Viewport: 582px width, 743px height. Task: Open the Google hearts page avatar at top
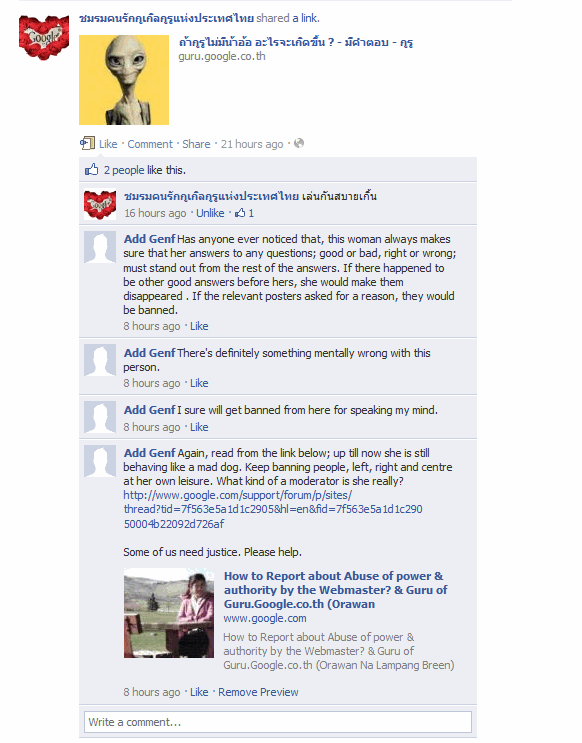[44, 37]
